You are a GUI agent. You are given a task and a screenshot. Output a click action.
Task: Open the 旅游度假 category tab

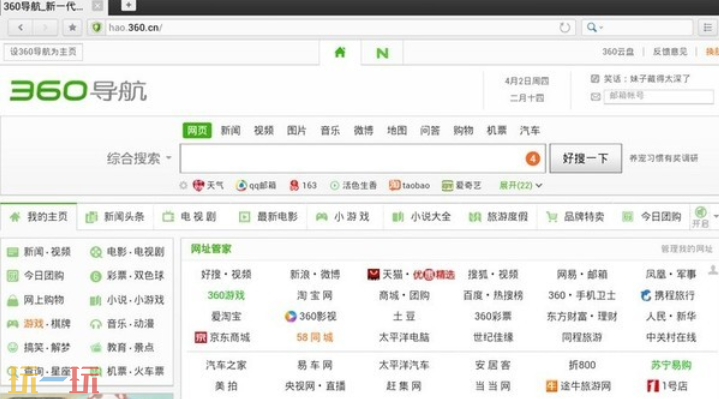(x=498, y=216)
